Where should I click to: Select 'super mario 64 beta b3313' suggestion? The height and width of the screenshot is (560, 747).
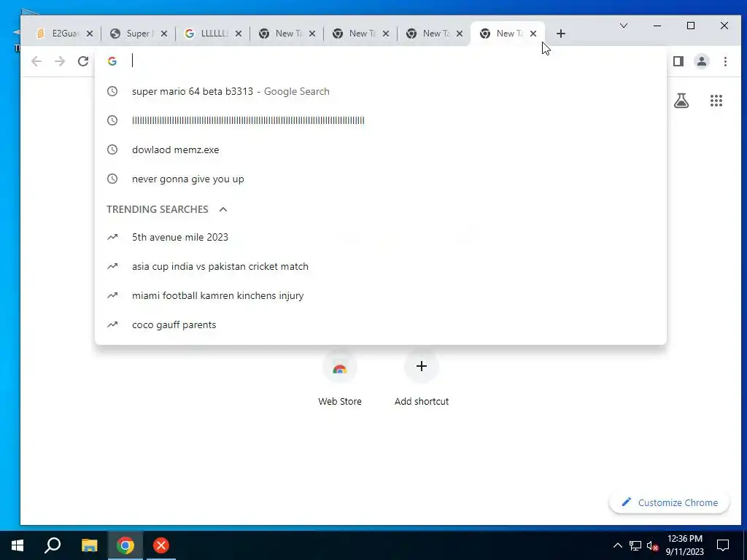pos(381,91)
